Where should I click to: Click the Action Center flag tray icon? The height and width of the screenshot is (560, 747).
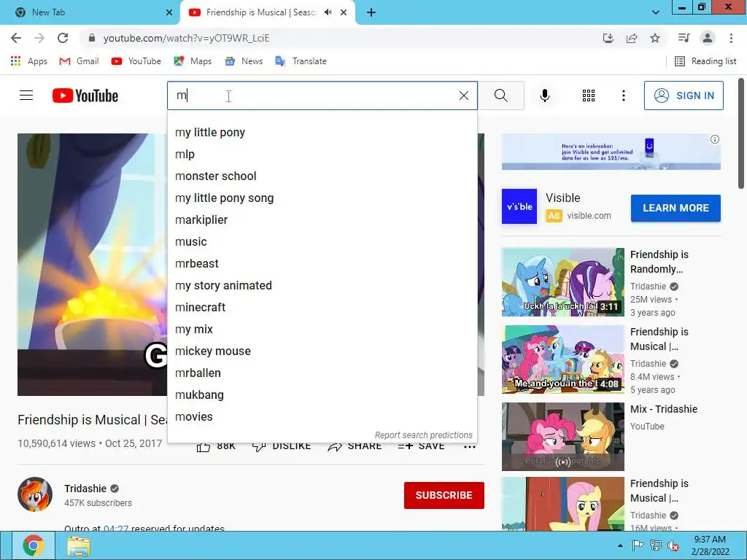[638, 545]
